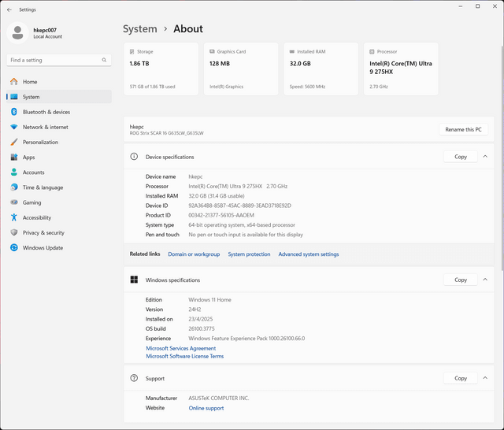Click the Installed RAM value 32.0 GB (31.4 GB usable)
Viewport: 504px width, 430px height.
pyautogui.click(x=217, y=196)
